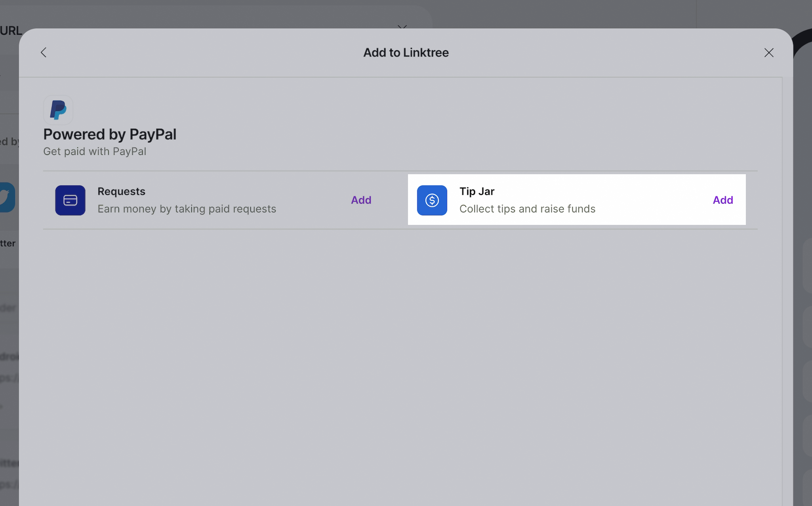Add the Requests link app

click(x=361, y=200)
